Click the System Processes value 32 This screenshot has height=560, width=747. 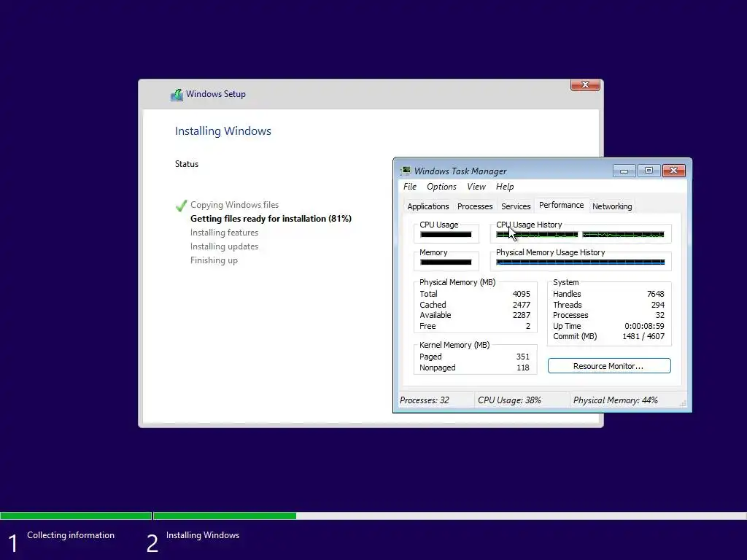(659, 315)
